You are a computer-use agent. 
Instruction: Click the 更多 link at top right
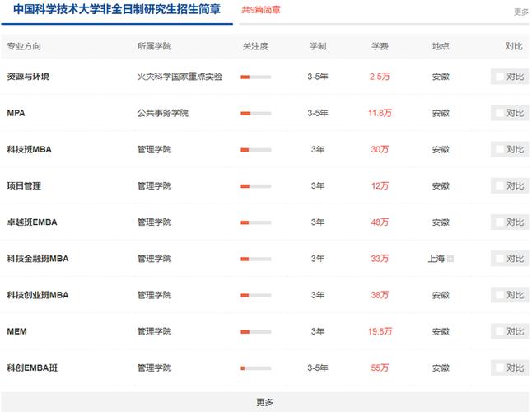coord(520,12)
